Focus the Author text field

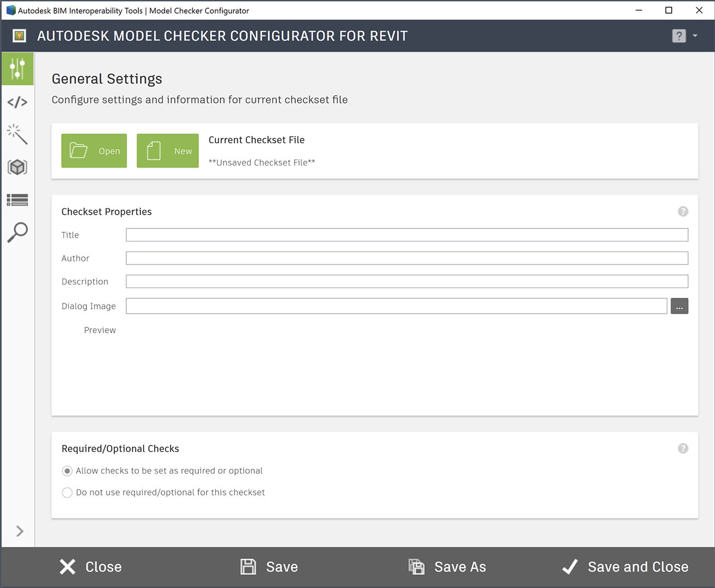407,258
